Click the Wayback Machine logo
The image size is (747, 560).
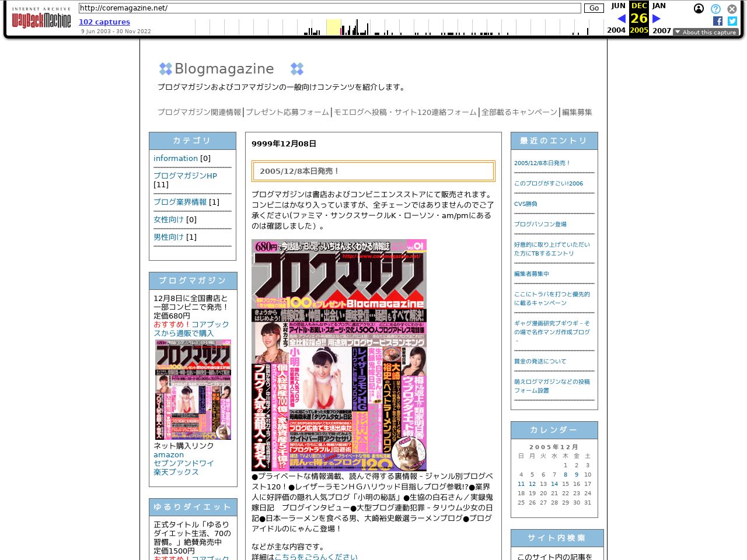click(x=41, y=19)
